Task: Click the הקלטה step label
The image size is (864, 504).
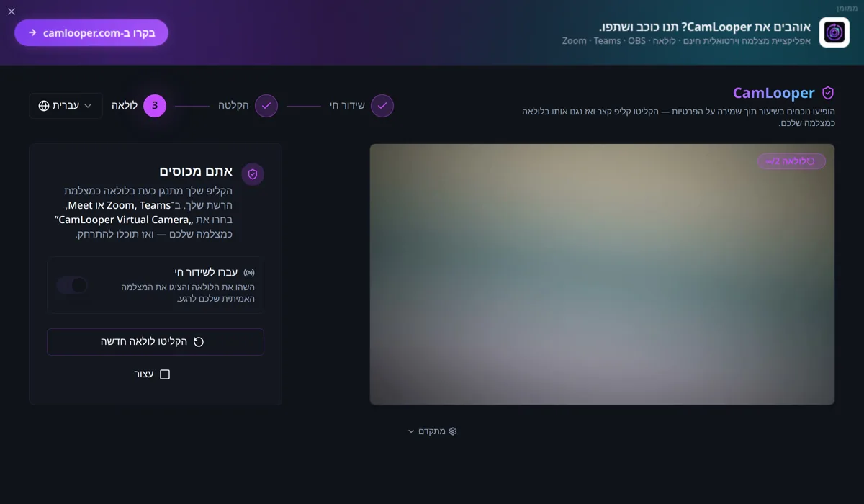Action: tap(233, 106)
